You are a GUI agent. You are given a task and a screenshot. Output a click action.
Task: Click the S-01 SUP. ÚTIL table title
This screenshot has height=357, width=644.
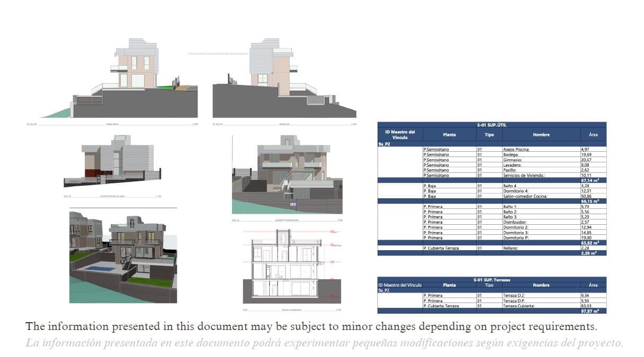(x=491, y=125)
